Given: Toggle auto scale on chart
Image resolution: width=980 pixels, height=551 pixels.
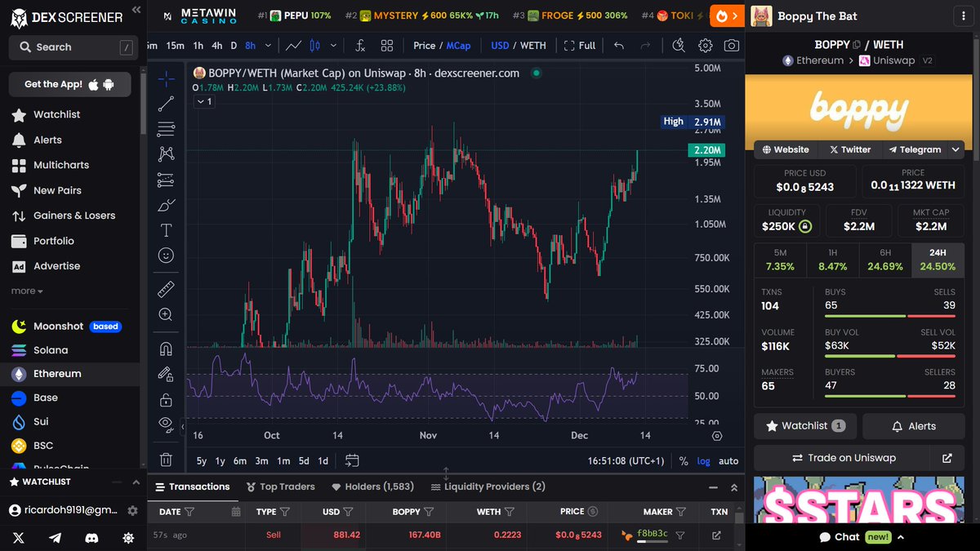Looking at the screenshot, I should (728, 461).
